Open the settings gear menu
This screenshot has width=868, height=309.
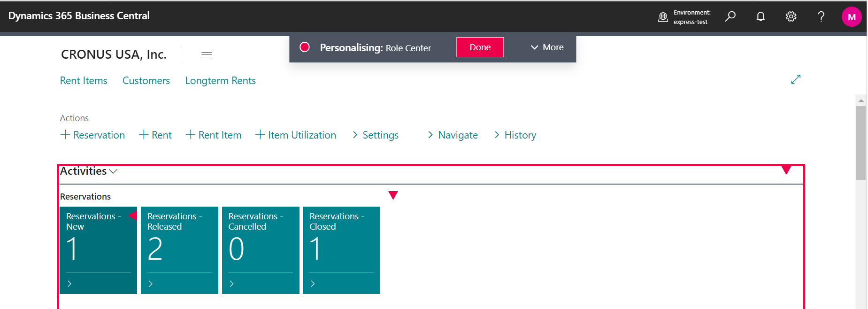click(x=791, y=16)
